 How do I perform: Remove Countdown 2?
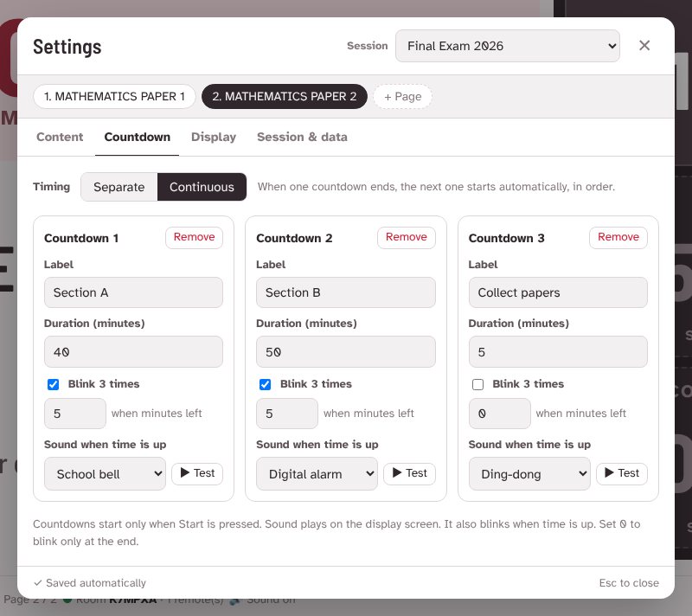coord(407,237)
